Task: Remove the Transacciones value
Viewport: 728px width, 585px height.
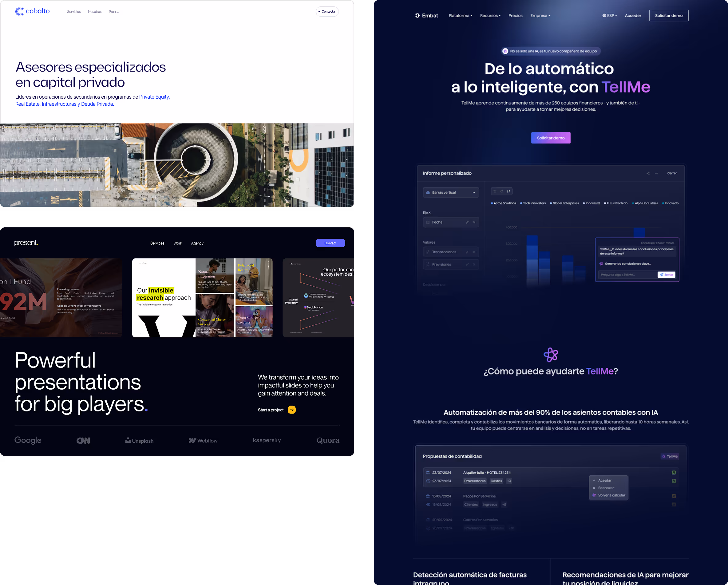Action: point(474,252)
